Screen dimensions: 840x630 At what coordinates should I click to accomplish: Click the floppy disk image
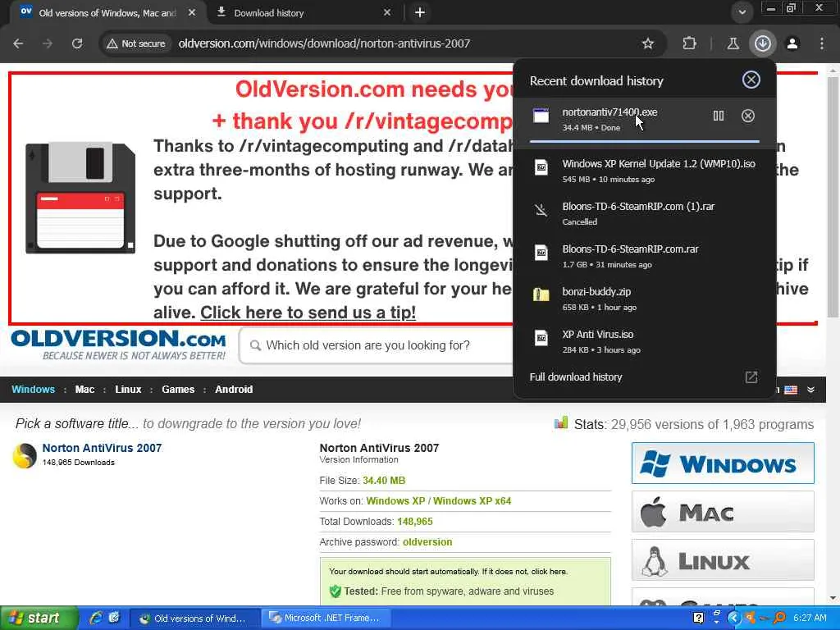(x=80, y=198)
